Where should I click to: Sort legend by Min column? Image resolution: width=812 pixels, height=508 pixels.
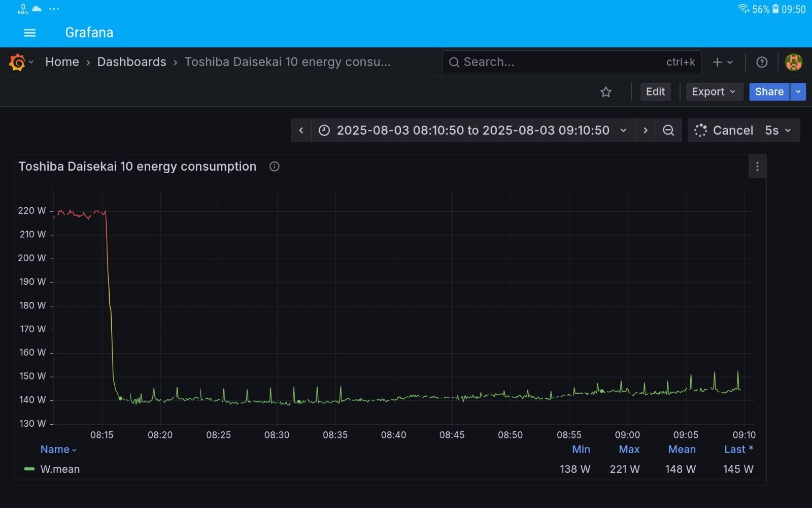tap(581, 450)
